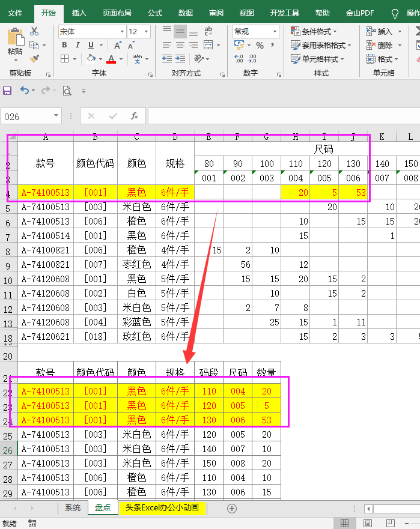Center text horizontally
Image resolution: width=420 pixels, height=529 pixels.
point(180,45)
